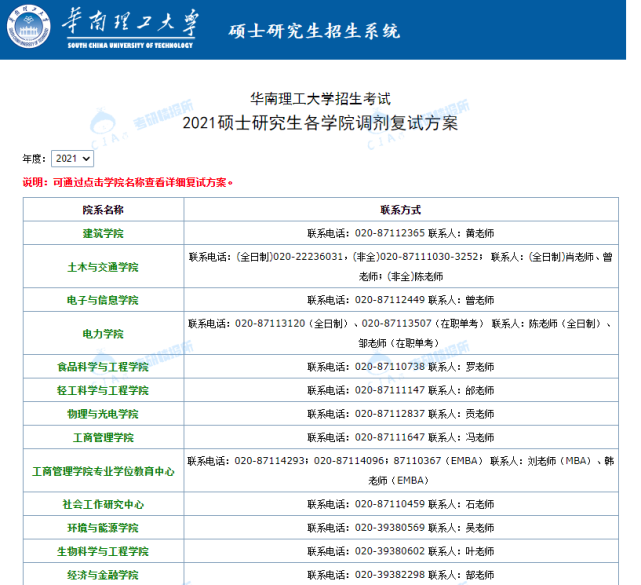Click the 华南理工大学 calligraphy logo text
Viewport: 641px width, 585px height.
130,22
